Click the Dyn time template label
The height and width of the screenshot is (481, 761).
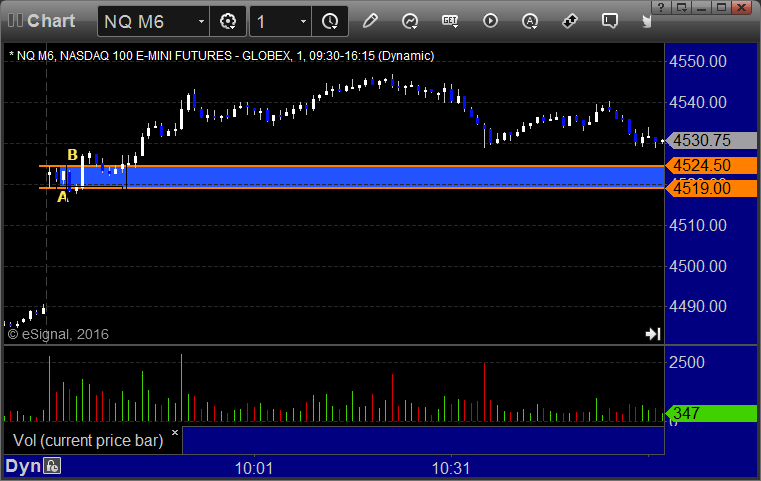pos(23,466)
